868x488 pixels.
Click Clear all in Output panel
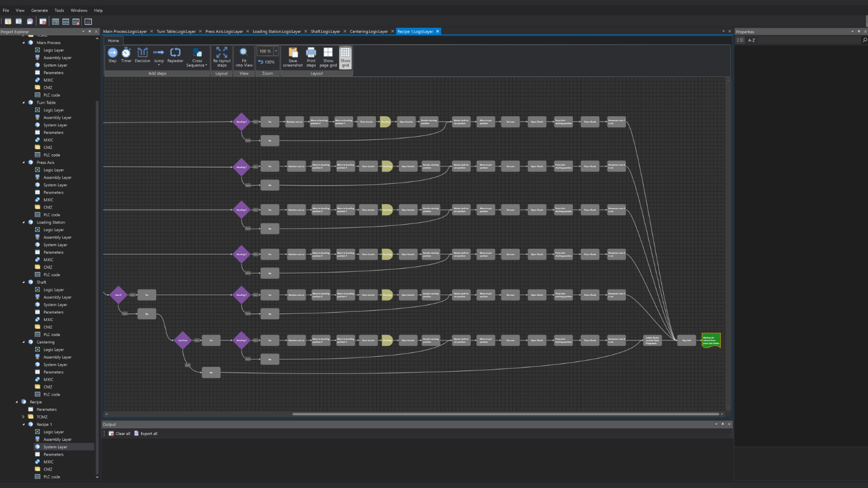119,434
